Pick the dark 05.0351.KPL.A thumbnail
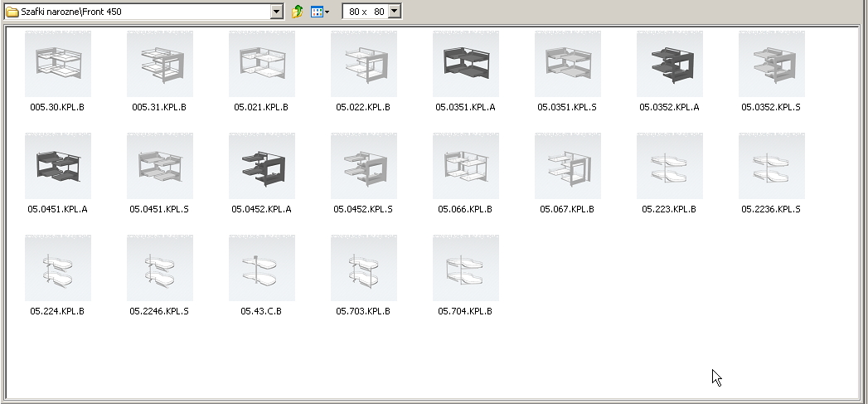 pos(466,64)
